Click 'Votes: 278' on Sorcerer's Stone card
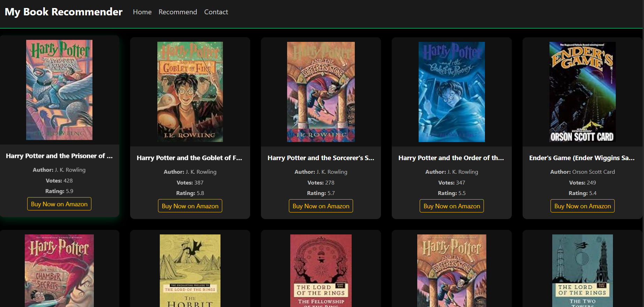644x307 pixels. [x=321, y=182]
